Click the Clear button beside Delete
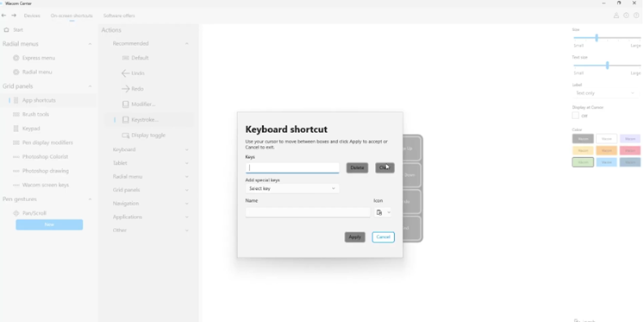 point(385,167)
